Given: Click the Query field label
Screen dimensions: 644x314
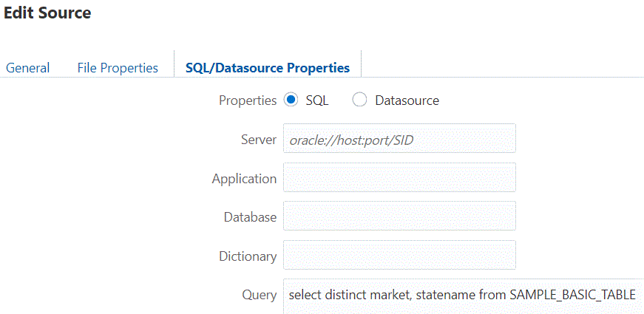Looking at the screenshot, I should [259, 295].
